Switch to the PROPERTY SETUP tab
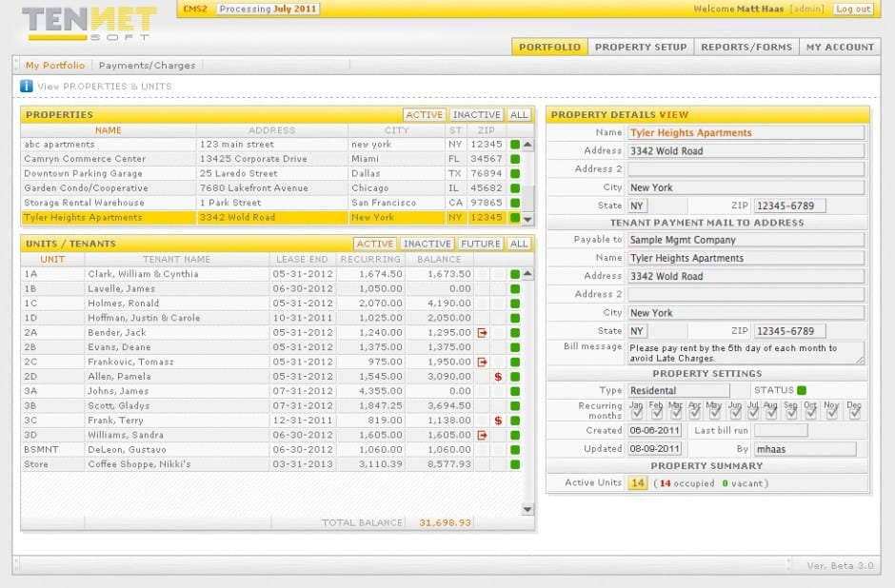 [640, 46]
